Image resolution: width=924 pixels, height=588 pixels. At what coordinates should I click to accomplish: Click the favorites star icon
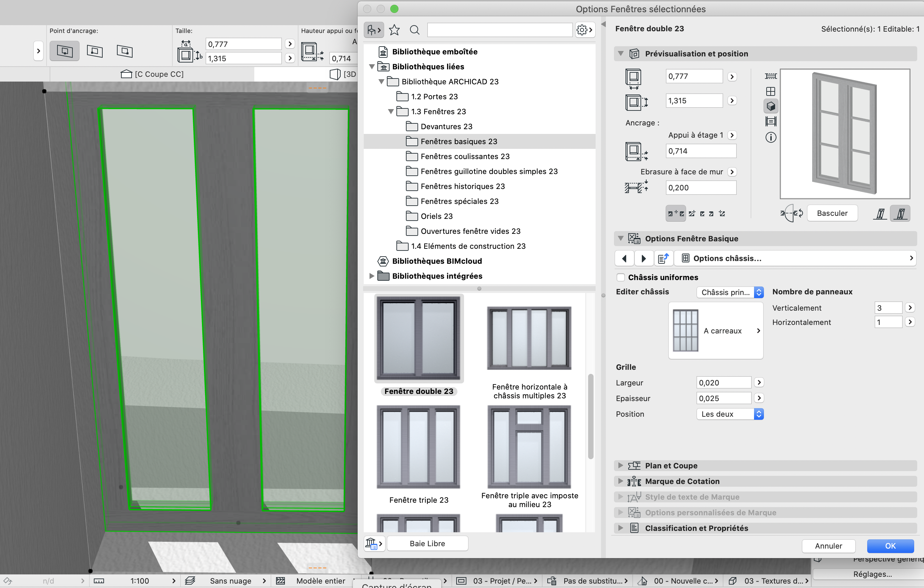point(394,30)
